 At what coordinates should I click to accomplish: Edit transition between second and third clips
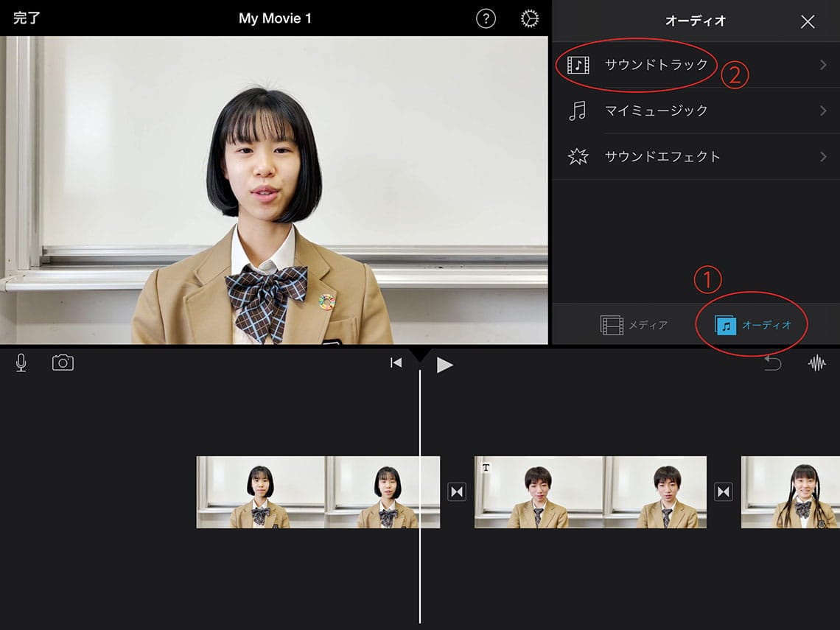click(x=724, y=491)
